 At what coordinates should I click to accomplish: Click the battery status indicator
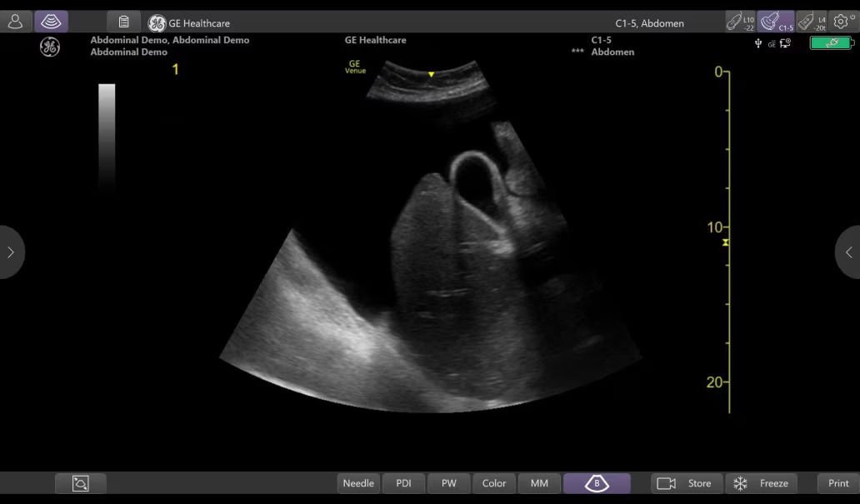pos(830,43)
